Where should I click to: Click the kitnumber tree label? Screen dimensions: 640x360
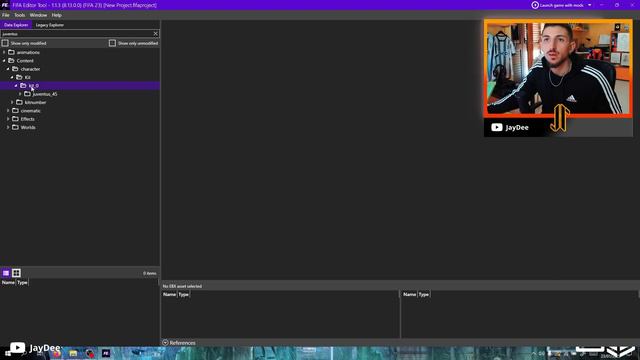coord(36,102)
